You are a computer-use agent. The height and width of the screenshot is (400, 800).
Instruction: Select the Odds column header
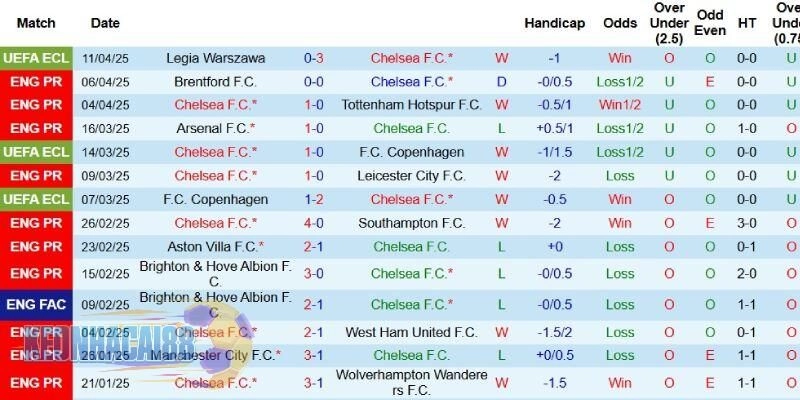click(x=620, y=23)
